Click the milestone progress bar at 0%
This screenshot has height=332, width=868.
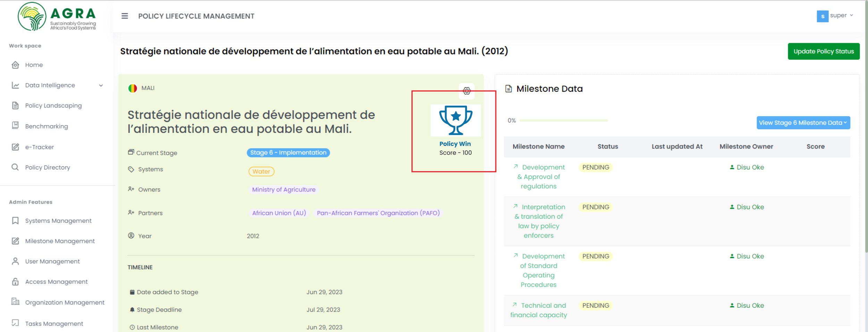tap(564, 120)
